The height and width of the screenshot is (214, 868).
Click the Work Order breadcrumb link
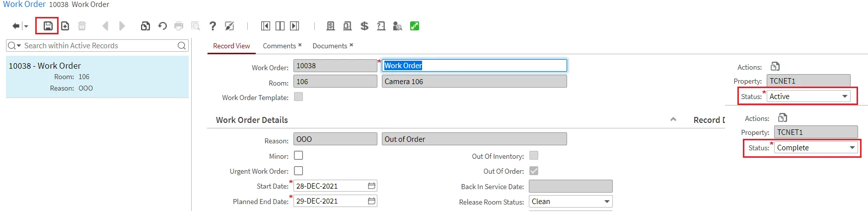coord(24,4)
